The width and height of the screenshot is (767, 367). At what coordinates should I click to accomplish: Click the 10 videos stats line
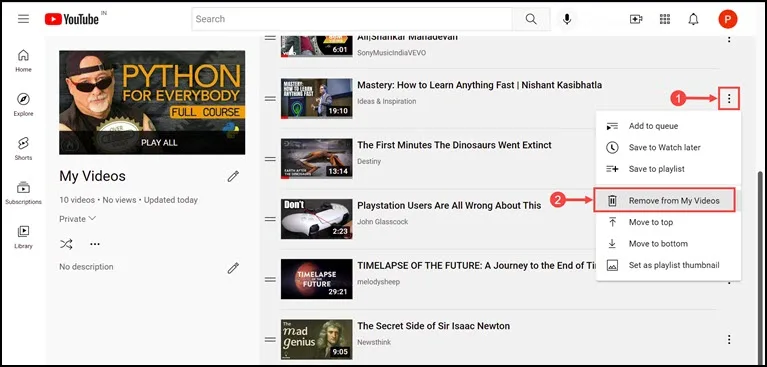(129, 200)
